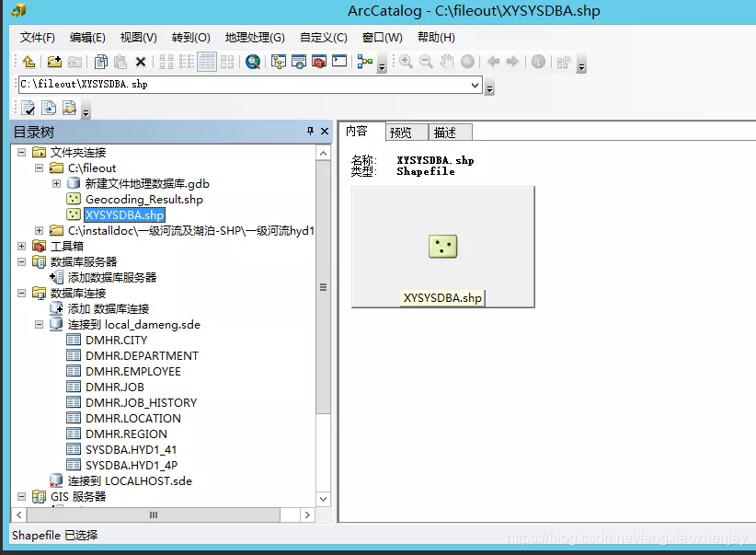The width and height of the screenshot is (756, 555).
Task: Click the Go Forward arrow icon
Action: point(512,62)
